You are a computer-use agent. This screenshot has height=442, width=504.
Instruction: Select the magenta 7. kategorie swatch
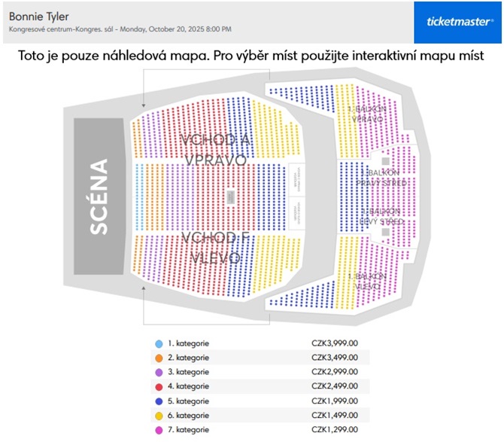point(159,430)
